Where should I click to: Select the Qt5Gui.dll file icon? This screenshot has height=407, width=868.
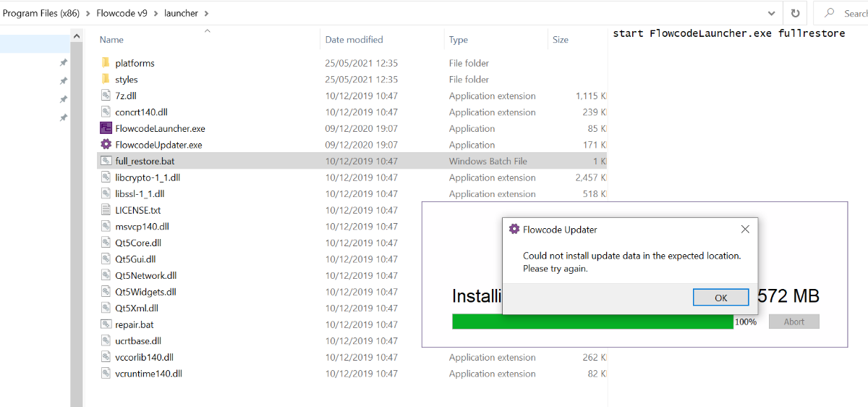(106, 259)
